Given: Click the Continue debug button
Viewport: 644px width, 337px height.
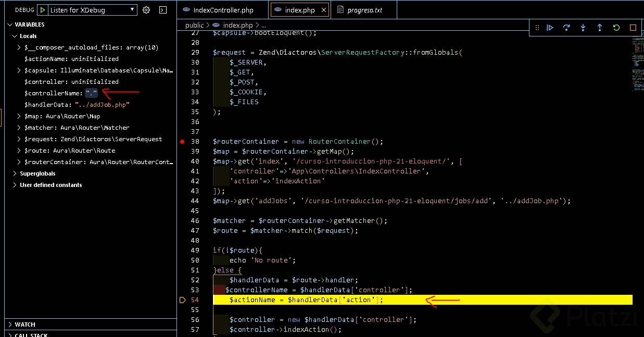Looking at the screenshot, I should point(550,28).
